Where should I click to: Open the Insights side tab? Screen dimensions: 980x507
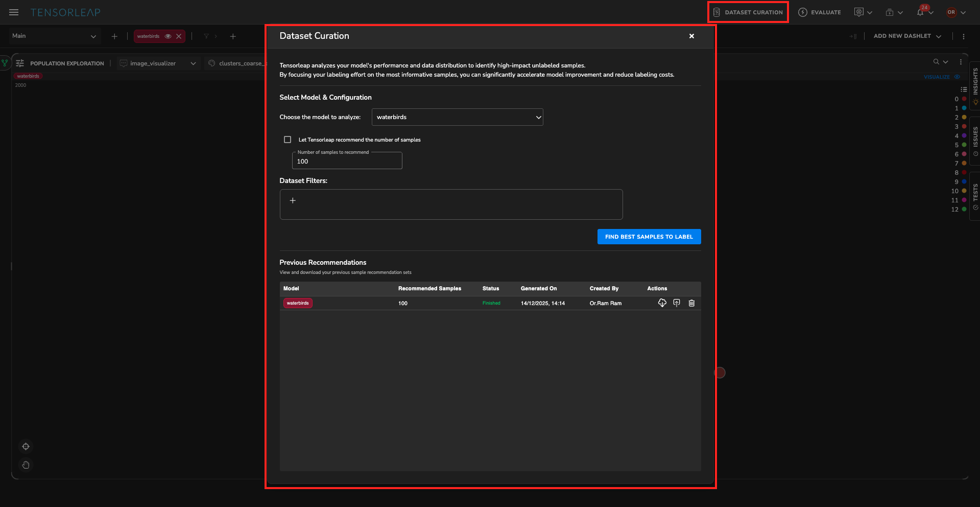[x=975, y=84]
